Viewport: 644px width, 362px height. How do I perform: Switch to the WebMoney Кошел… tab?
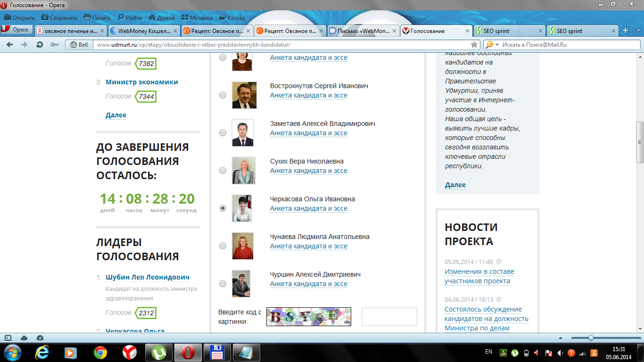pos(143,31)
